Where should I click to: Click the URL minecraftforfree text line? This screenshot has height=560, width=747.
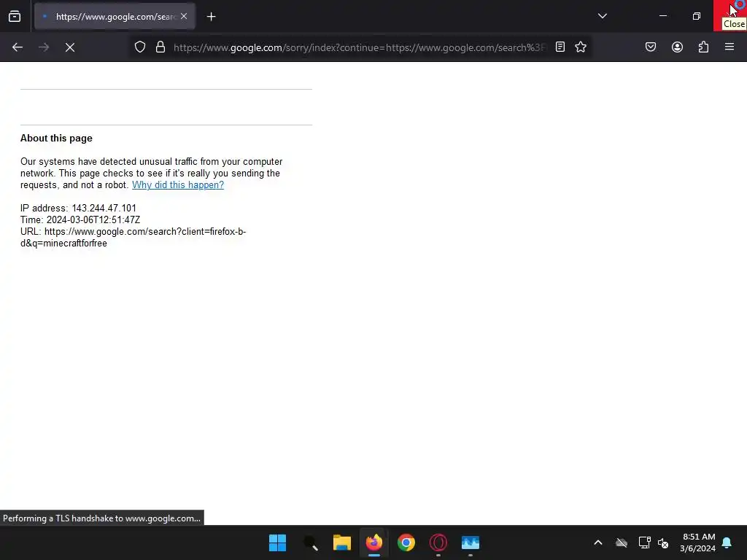click(x=133, y=237)
